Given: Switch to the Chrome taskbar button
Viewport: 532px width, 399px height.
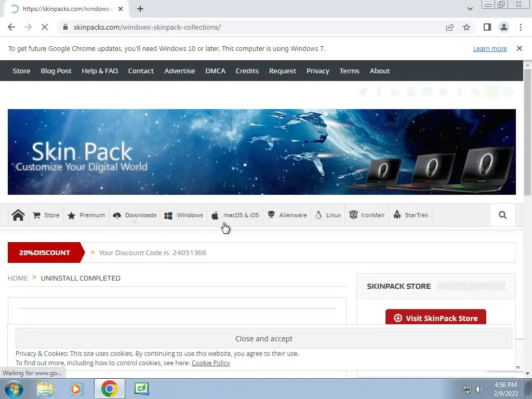Looking at the screenshot, I should point(109,389).
